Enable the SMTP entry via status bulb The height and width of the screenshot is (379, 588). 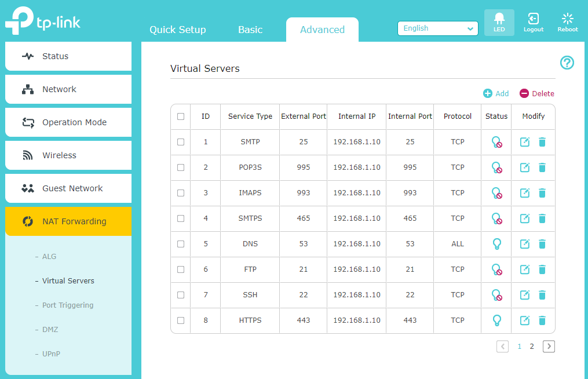496,142
